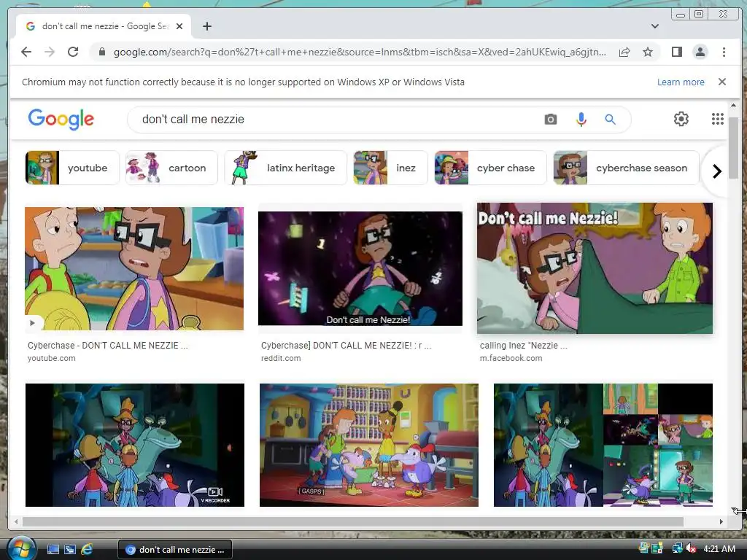Go to Google homepage via logo
This screenshot has width=747, height=560.
(61, 119)
